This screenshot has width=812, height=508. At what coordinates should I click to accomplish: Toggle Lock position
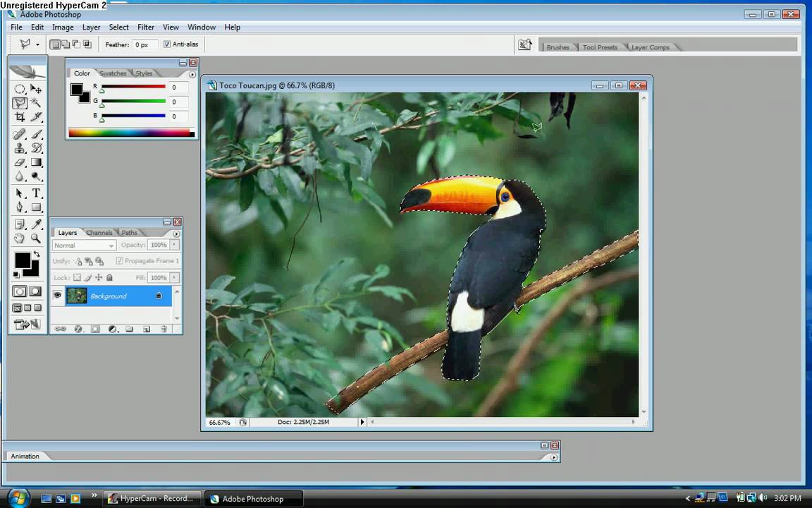tap(99, 278)
